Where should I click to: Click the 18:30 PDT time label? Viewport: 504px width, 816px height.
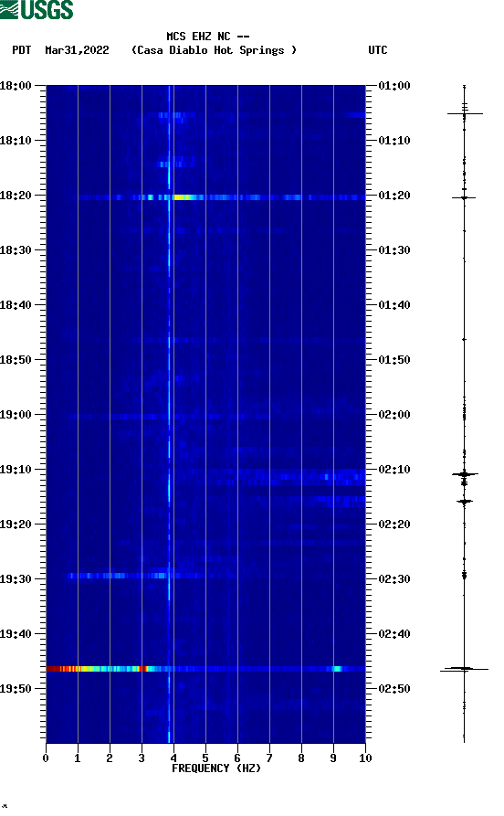tap(16, 249)
